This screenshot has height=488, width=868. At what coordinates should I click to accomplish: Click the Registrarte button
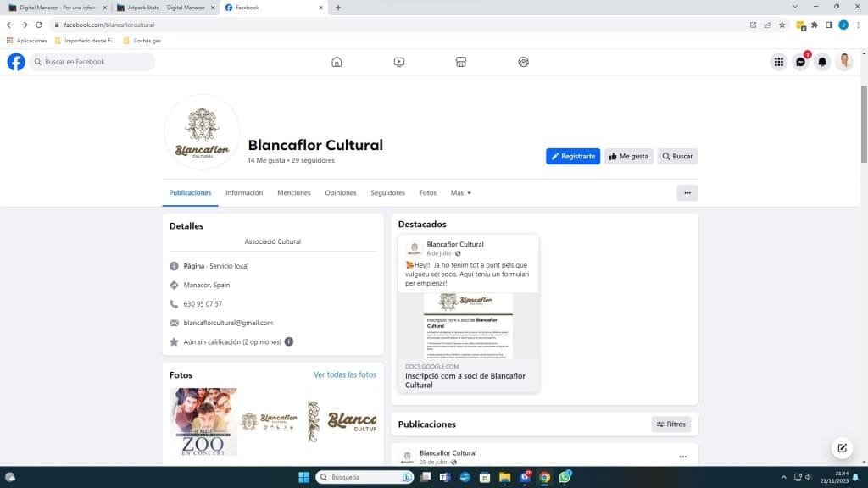click(x=573, y=157)
